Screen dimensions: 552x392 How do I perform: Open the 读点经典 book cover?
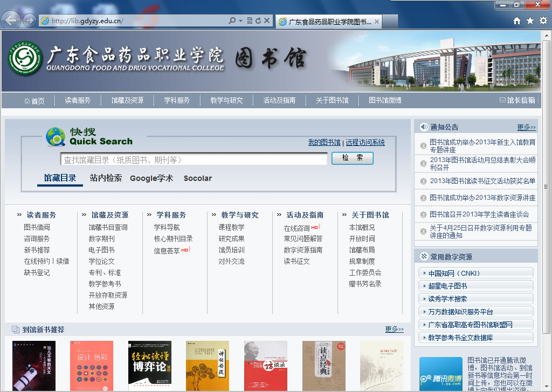click(x=324, y=366)
